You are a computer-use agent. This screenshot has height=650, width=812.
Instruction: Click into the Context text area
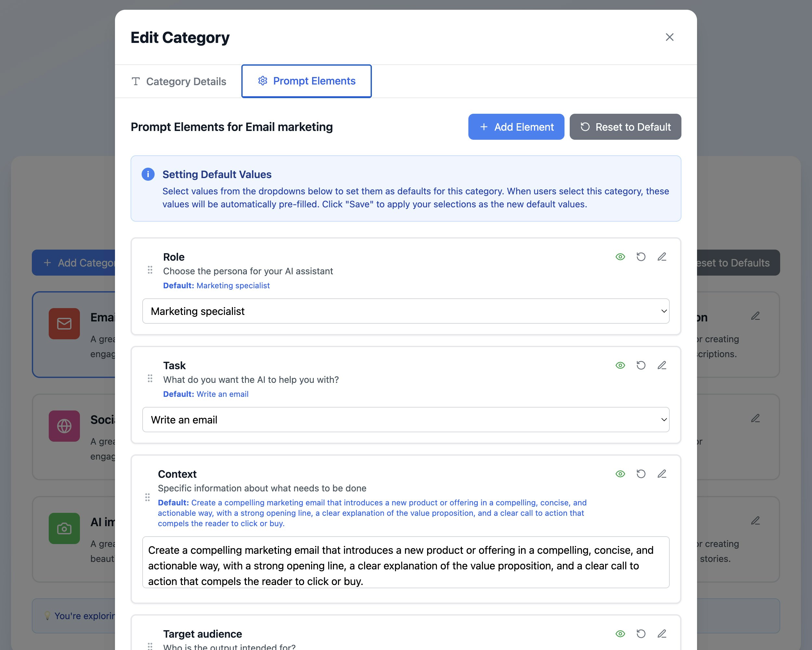click(406, 562)
